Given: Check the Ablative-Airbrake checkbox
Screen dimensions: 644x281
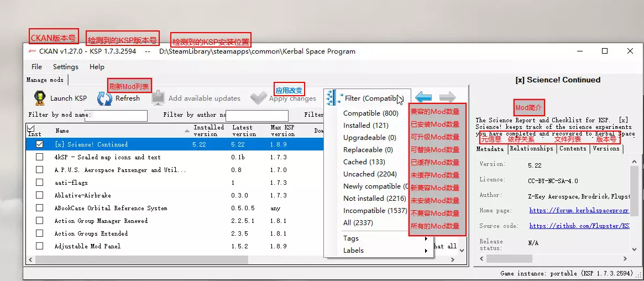Looking at the screenshot, I should click(x=39, y=195).
